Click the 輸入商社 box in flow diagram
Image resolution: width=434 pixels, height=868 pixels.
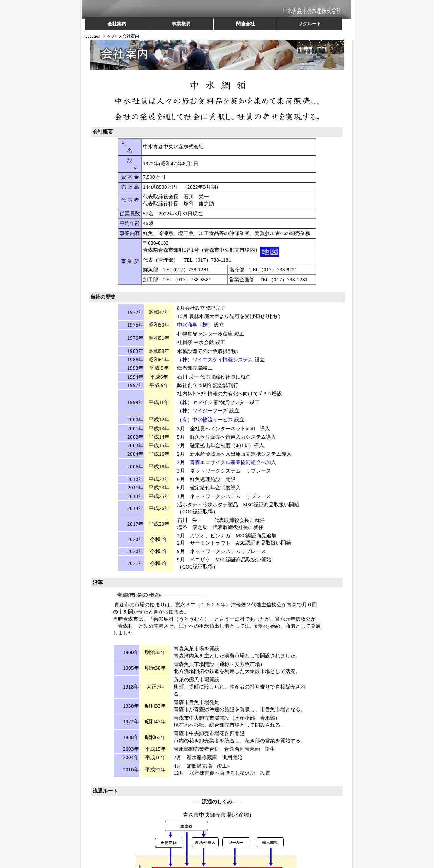[x=270, y=842]
